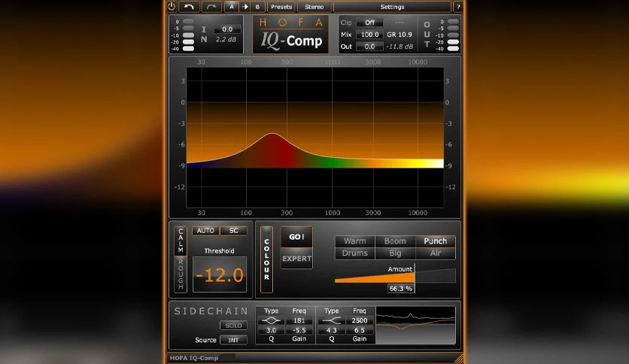
Task: Select preset slot A
Action: click(232, 7)
